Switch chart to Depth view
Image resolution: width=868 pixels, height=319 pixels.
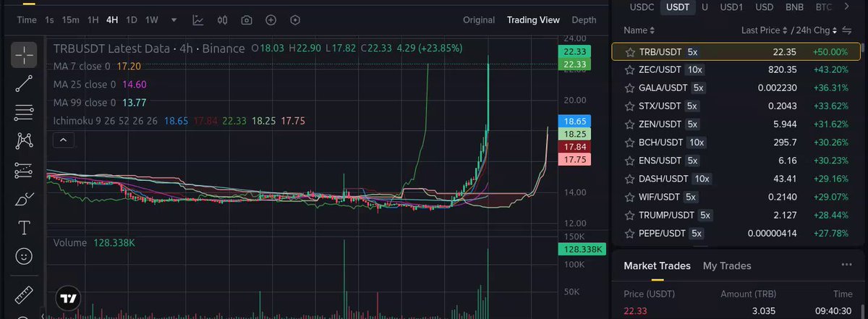(584, 20)
